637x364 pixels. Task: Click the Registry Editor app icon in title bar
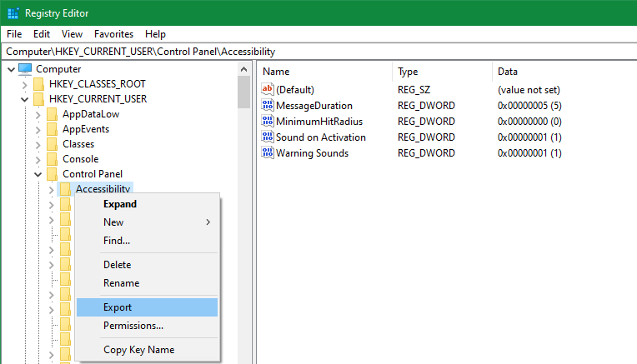(x=13, y=13)
